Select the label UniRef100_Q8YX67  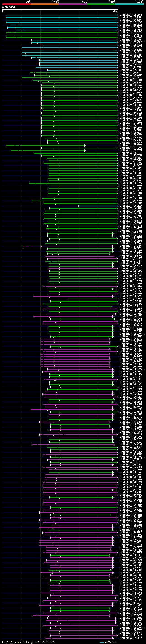pyautogui.click(x=131, y=93)
